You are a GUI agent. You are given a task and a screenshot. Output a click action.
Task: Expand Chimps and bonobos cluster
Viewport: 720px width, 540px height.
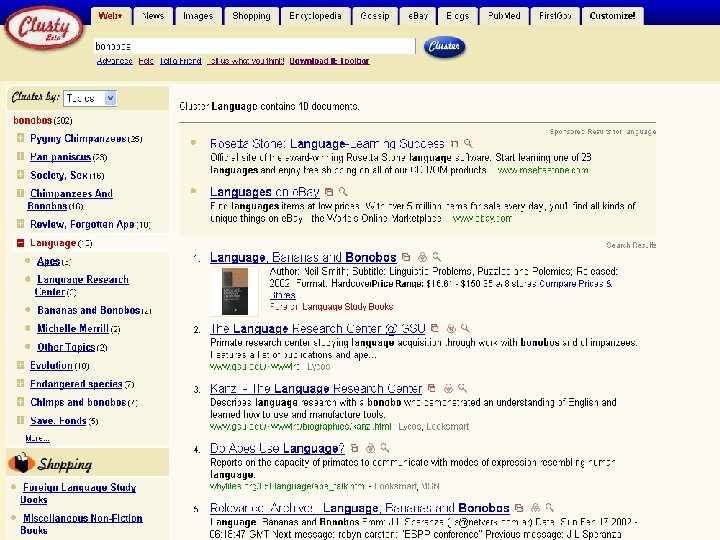(x=20, y=402)
